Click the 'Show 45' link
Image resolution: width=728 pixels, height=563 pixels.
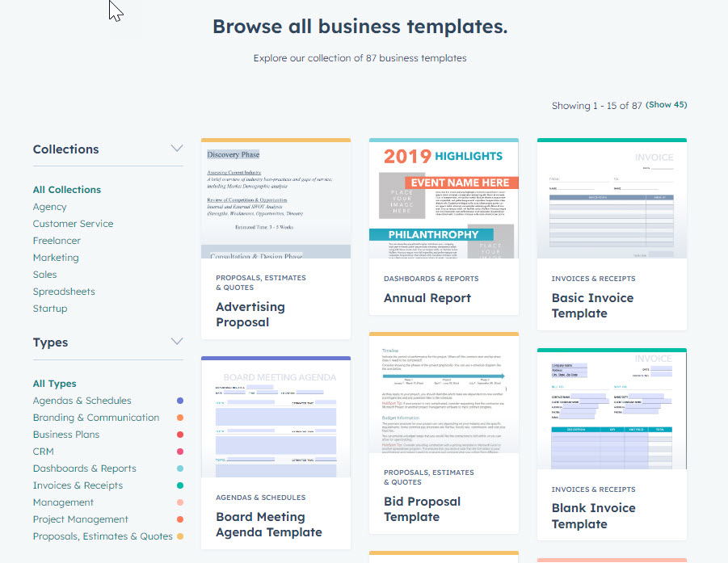click(667, 105)
